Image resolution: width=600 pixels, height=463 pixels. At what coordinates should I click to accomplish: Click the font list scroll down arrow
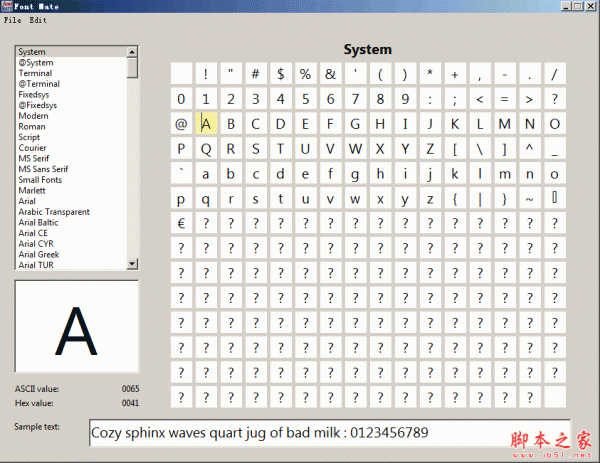point(132,263)
